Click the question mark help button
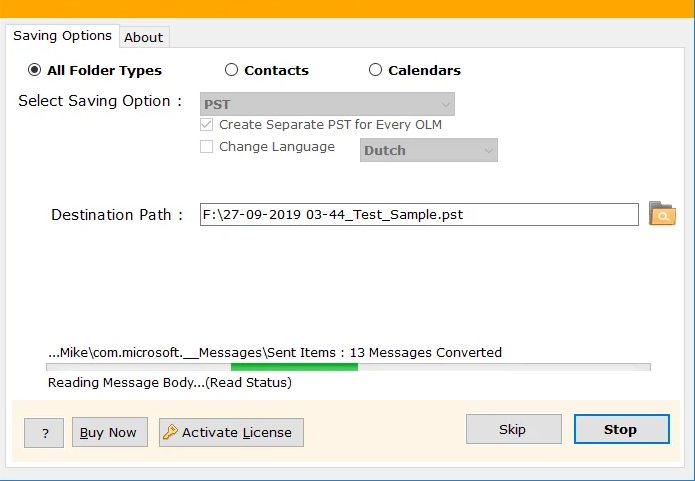695x481 pixels. coord(44,433)
